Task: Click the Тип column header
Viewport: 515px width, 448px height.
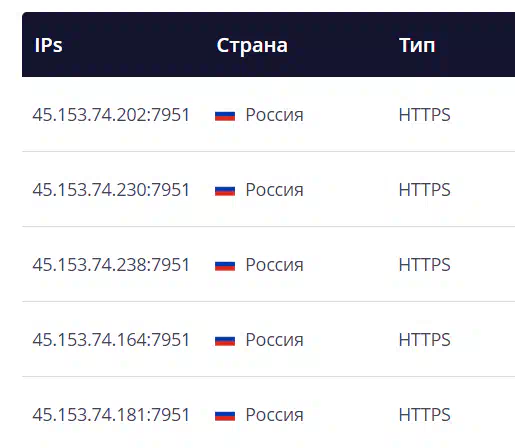Action: coord(417,45)
